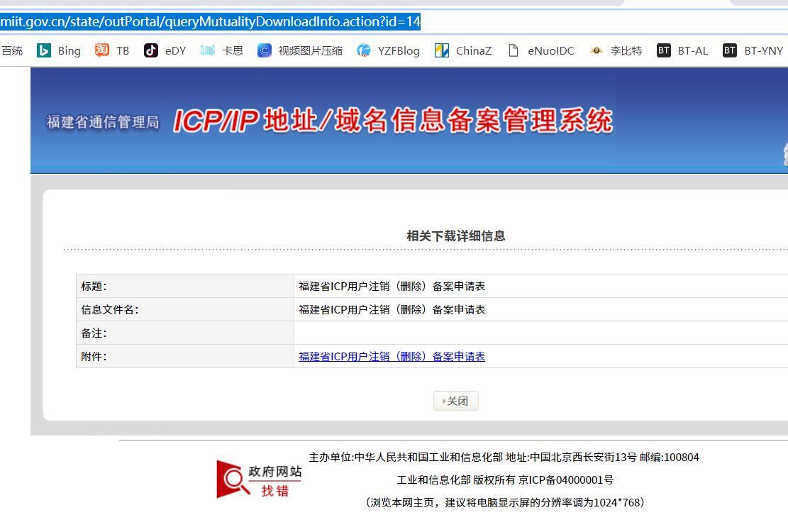The image size is (788, 532).
Task: Click the highlighted URL in address bar
Action: [211, 21]
